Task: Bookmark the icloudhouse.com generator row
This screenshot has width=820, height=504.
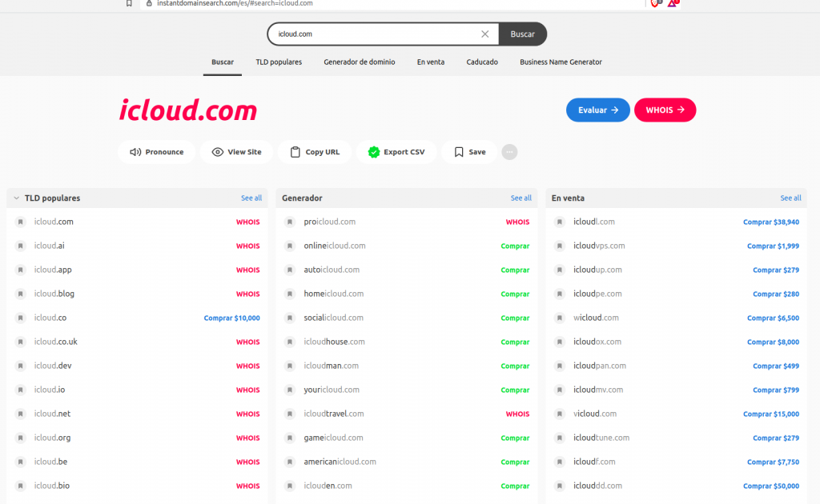Action: pyautogui.click(x=290, y=342)
